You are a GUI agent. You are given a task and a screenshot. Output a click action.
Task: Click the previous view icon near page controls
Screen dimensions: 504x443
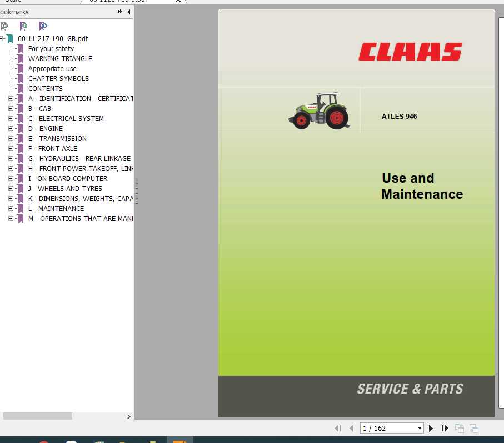coord(460,428)
